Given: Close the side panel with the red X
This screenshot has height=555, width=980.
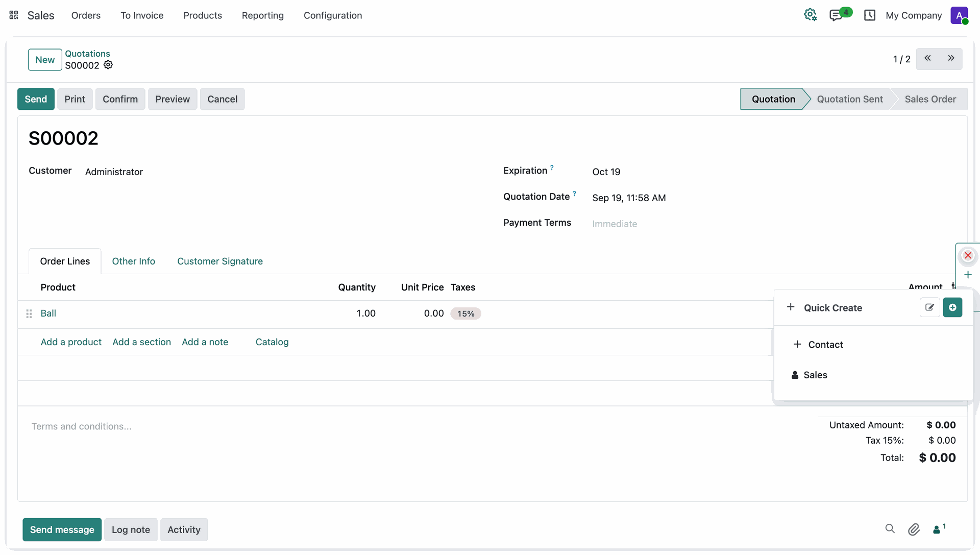Looking at the screenshot, I should tap(968, 255).
